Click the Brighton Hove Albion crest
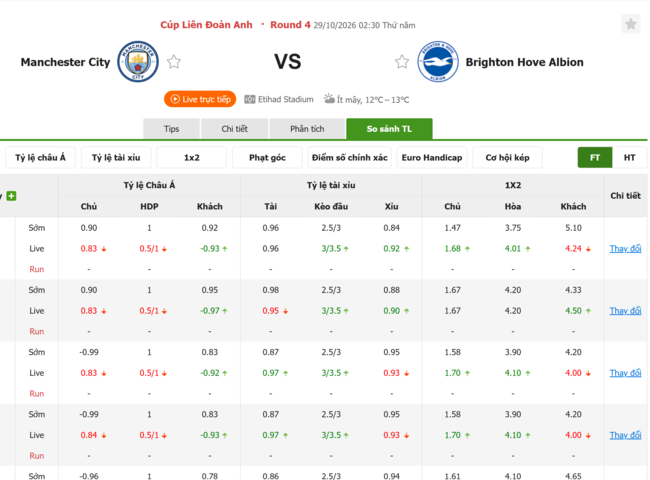 438,62
